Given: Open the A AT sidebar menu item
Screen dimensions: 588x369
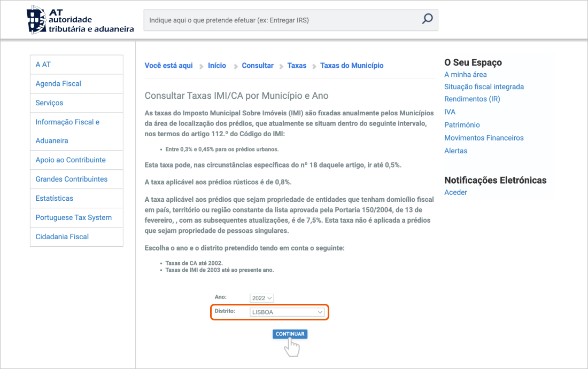Looking at the screenshot, I should tap(43, 65).
